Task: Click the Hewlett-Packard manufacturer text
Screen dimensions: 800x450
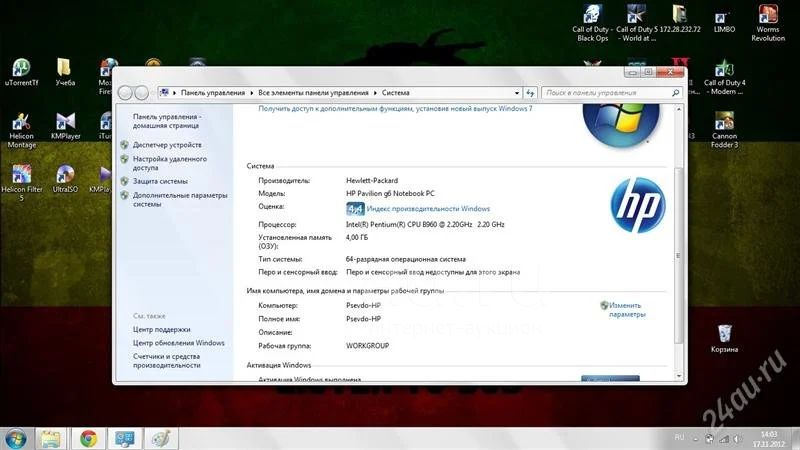Action: tap(372, 181)
